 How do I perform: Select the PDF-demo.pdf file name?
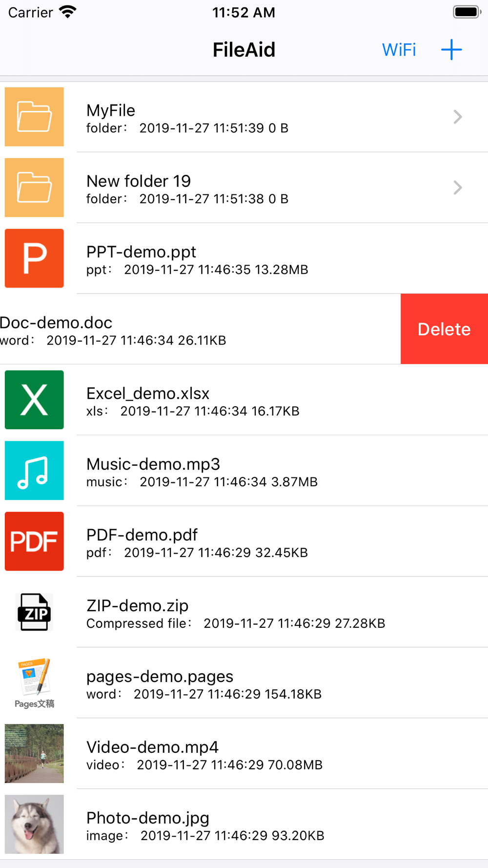tap(142, 535)
